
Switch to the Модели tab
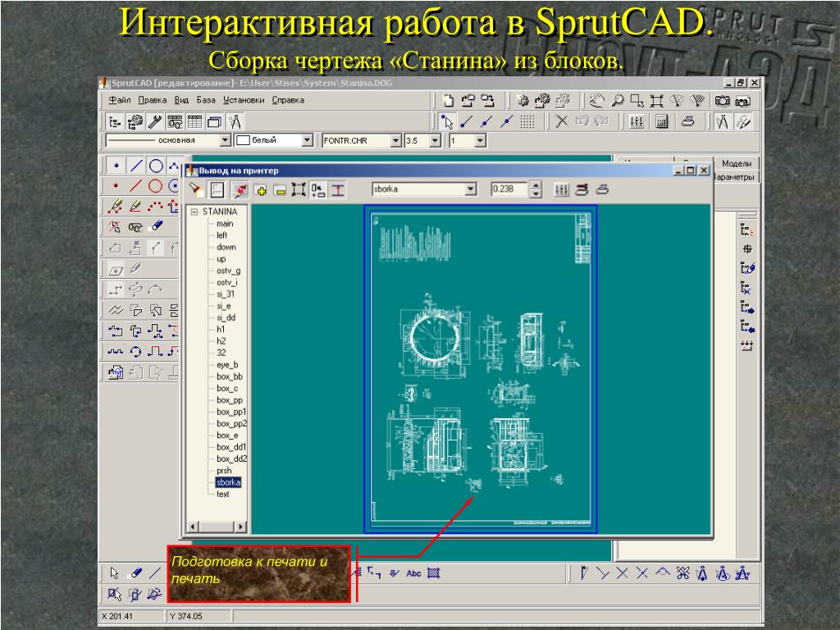(x=736, y=163)
